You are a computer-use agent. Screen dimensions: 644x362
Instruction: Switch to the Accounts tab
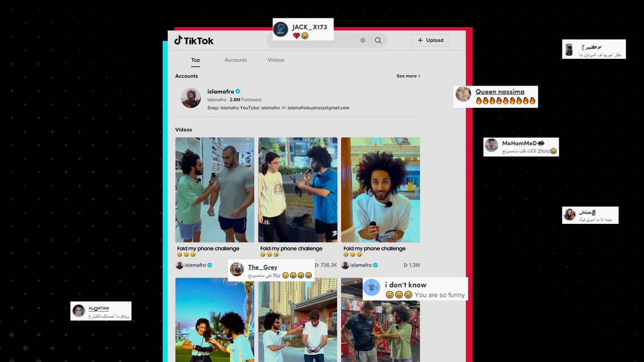[235, 60]
